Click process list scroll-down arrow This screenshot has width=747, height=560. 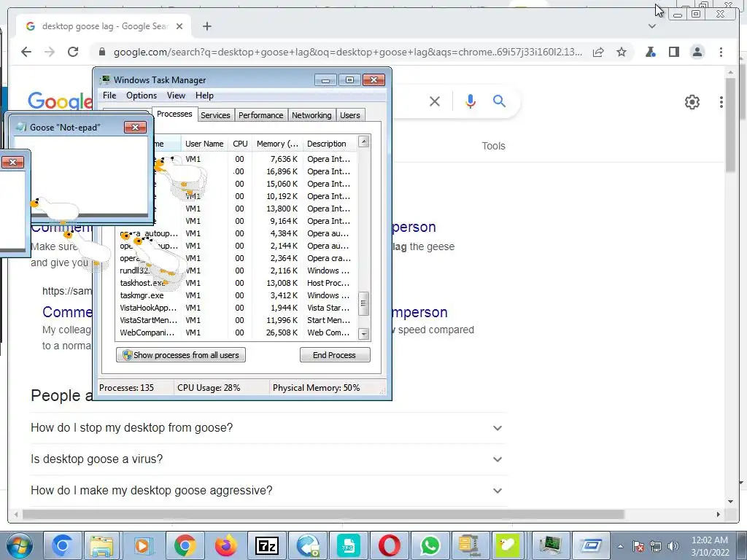(363, 334)
